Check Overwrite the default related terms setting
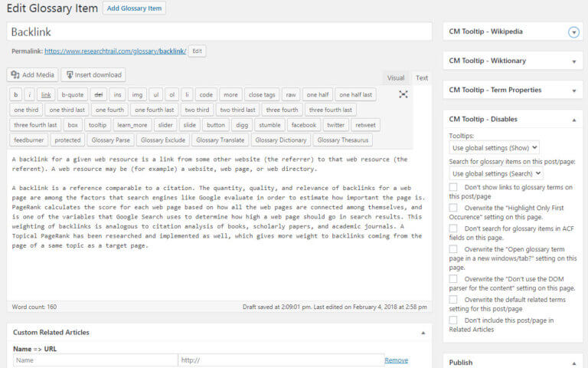This screenshot has width=588, height=368. pyautogui.click(x=453, y=299)
